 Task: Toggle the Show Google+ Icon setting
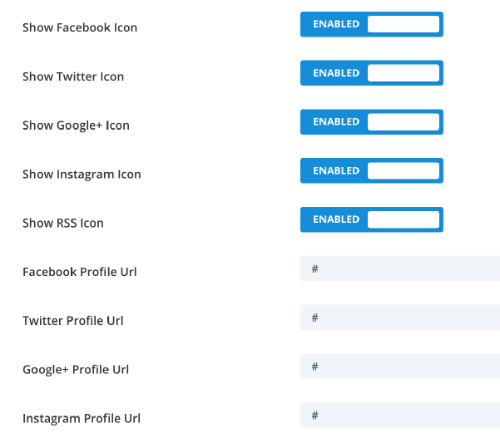tap(371, 122)
